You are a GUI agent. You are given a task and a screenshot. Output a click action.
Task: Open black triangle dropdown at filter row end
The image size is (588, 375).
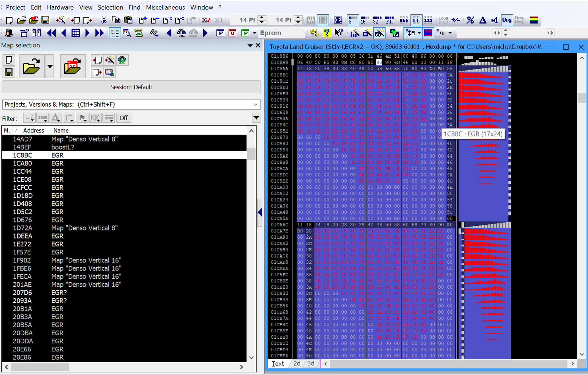(x=257, y=118)
